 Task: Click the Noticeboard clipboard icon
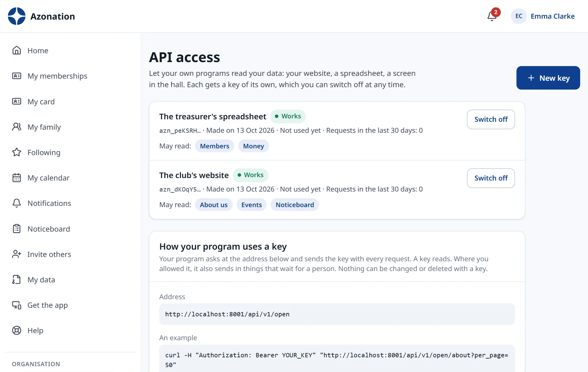tap(17, 229)
